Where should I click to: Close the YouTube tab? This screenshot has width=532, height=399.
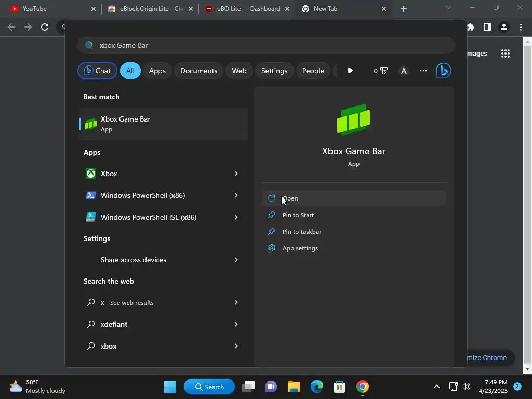94,9
